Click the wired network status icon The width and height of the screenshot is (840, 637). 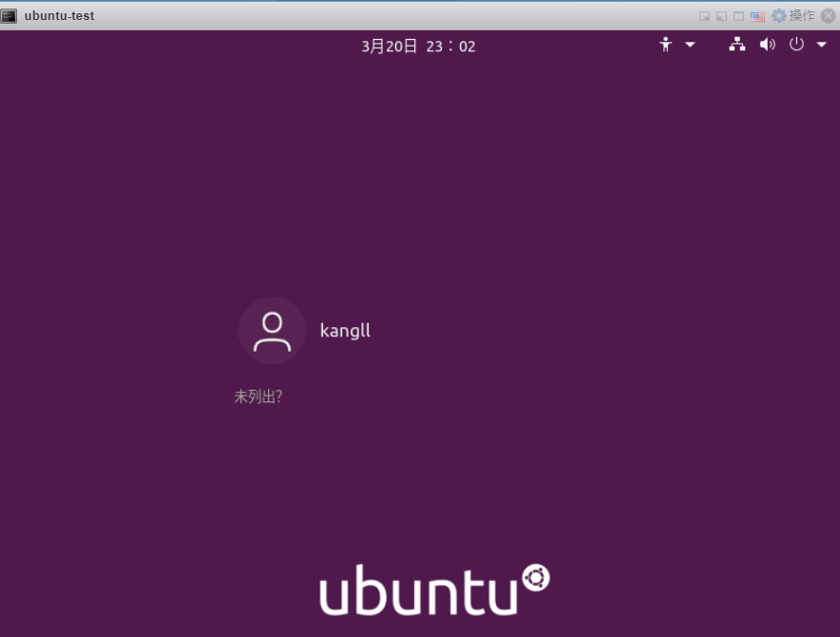tap(737, 45)
